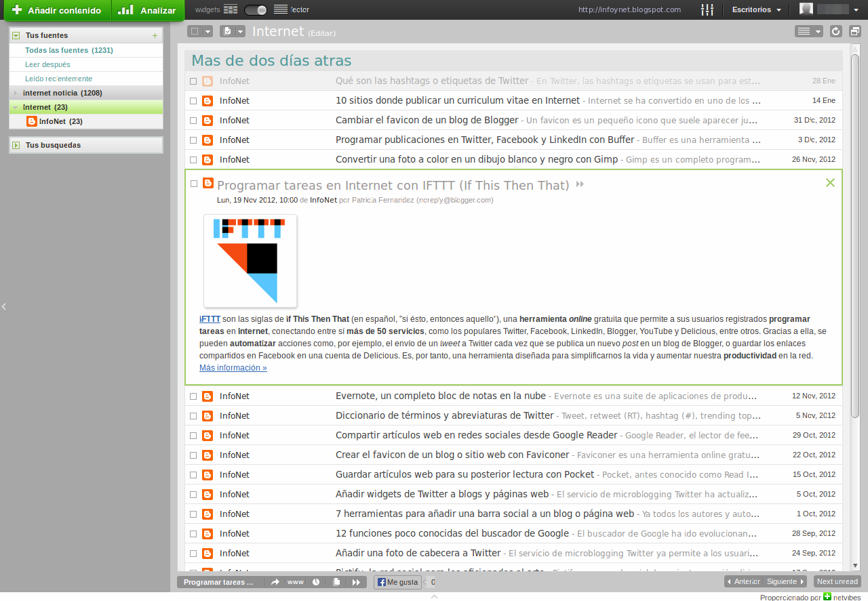
Task: Click the page document icon in bottom bar
Action: coord(336,582)
